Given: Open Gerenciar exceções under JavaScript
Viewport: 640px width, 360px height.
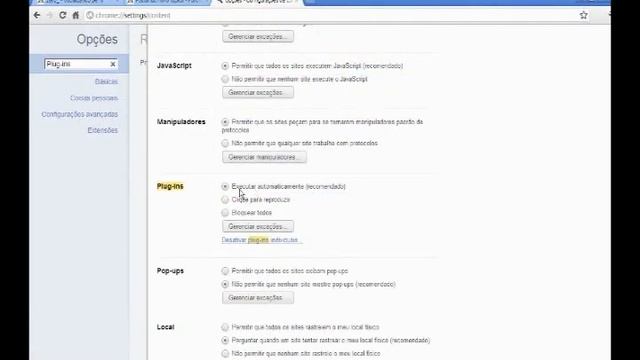Looking at the screenshot, I should coord(258,93).
